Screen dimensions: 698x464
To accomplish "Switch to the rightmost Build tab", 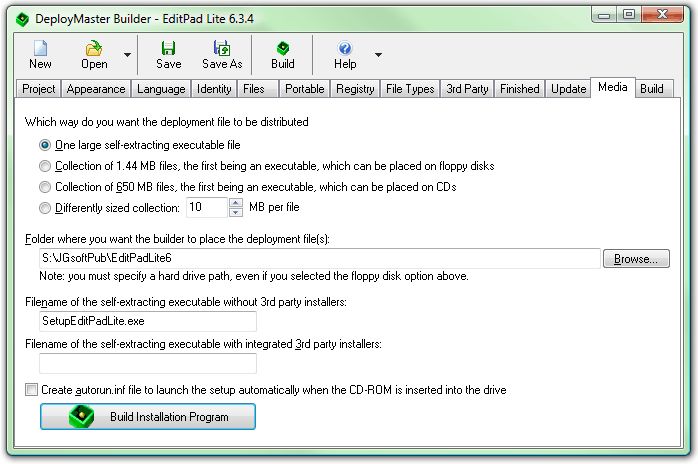I will [x=652, y=89].
